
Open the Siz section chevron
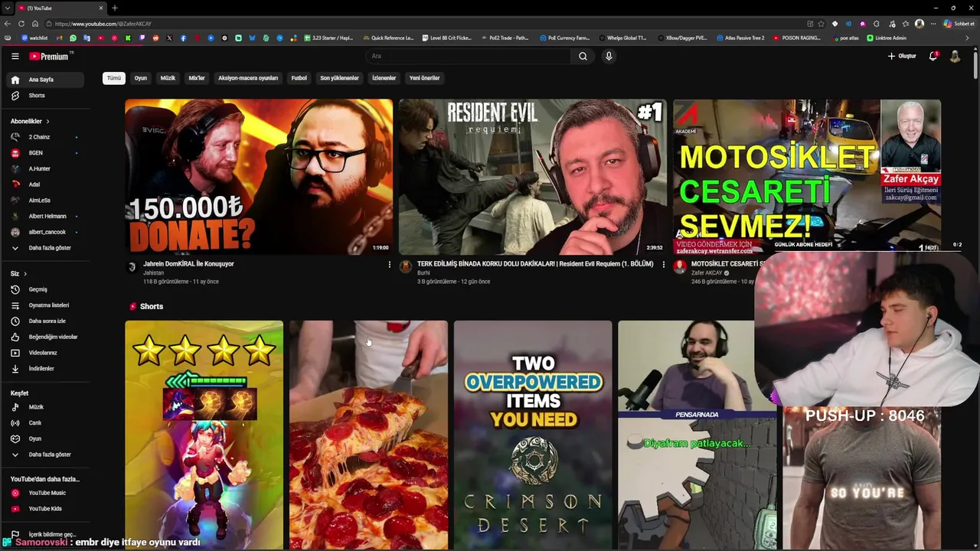(x=25, y=273)
